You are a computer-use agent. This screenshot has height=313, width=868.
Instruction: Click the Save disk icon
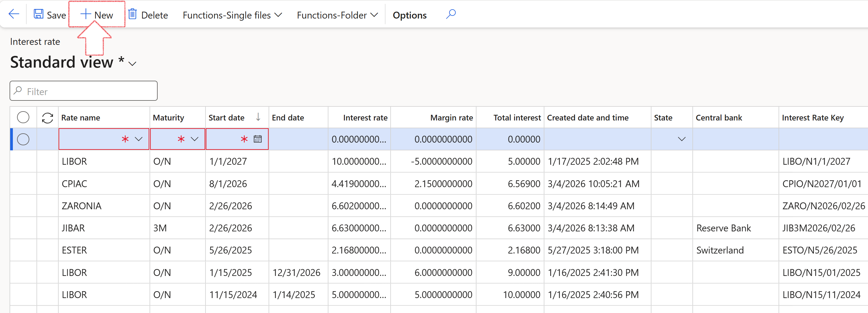pyautogui.click(x=38, y=14)
